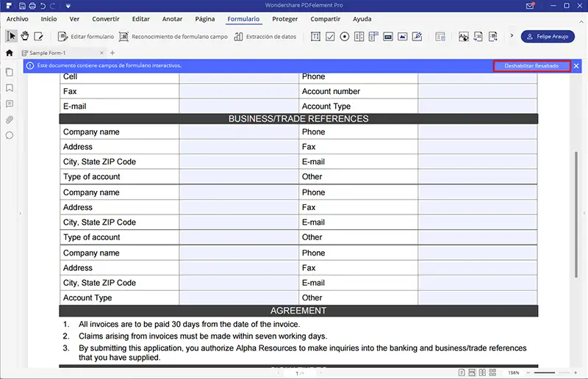
Task: Click the Save icon in title bar
Action: (22, 6)
